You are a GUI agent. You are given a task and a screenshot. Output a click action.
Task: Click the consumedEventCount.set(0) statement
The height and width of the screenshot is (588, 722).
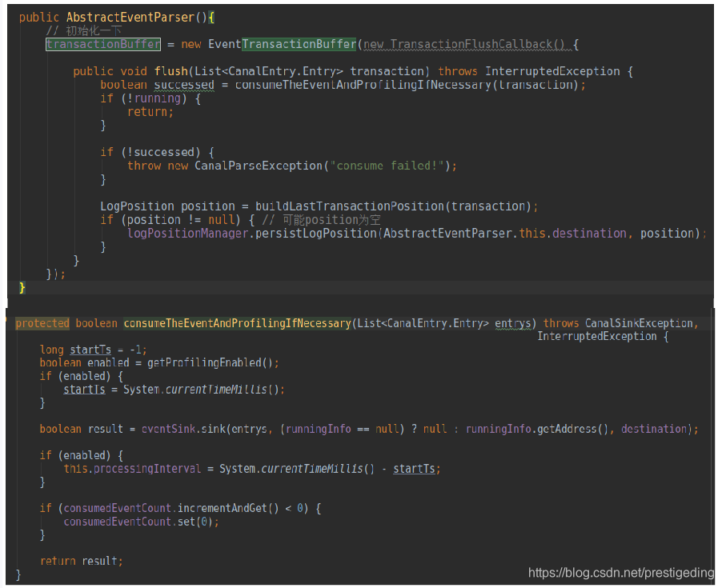(x=141, y=522)
